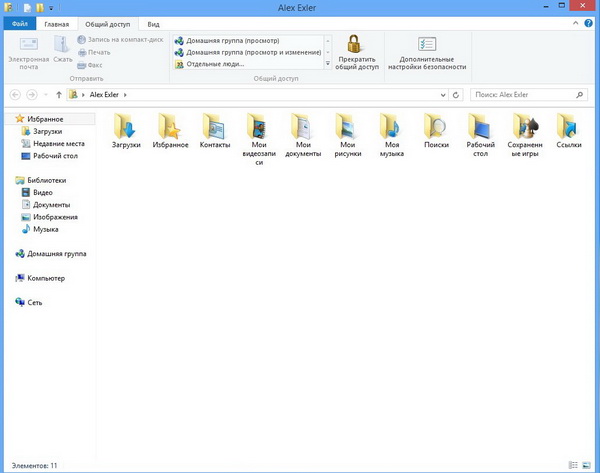Viewport: 600px width, 473px height.
Task: Switch to details view in status bar
Action: point(573,465)
